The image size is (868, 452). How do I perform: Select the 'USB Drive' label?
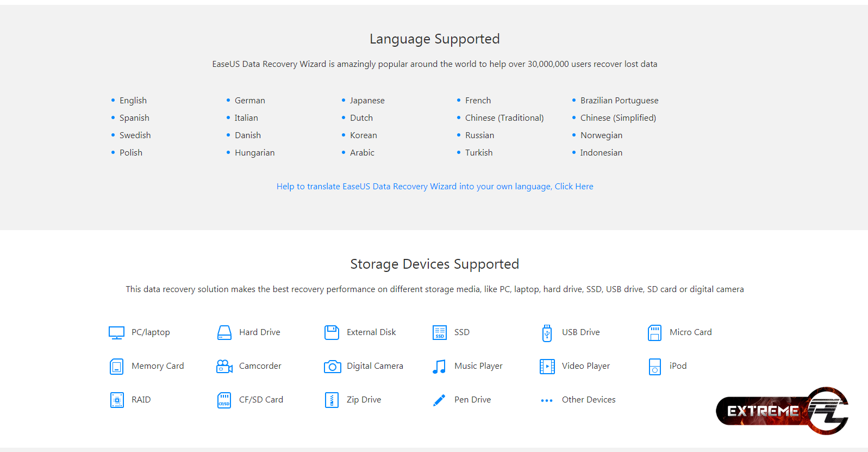coord(581,332)
